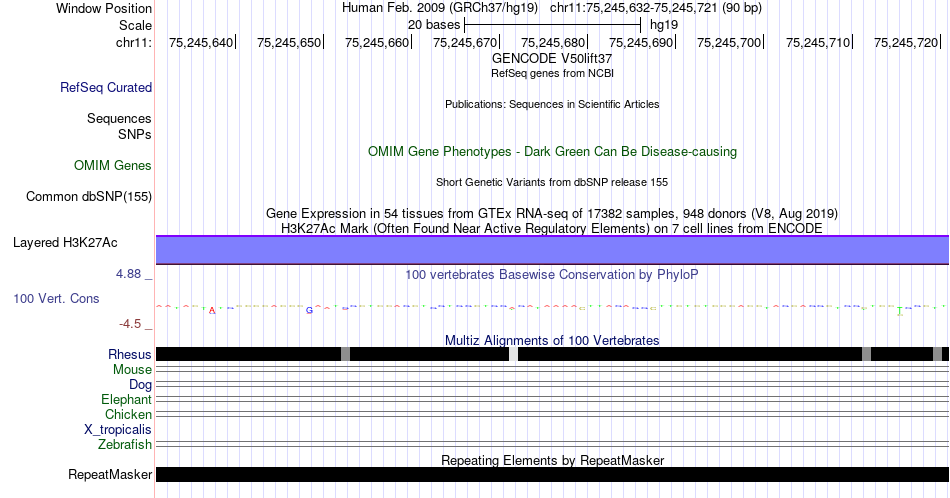950x498 pixels.
Task: Click the RefSeq genes from NCBI title
Action: click(x=552, y=73)
